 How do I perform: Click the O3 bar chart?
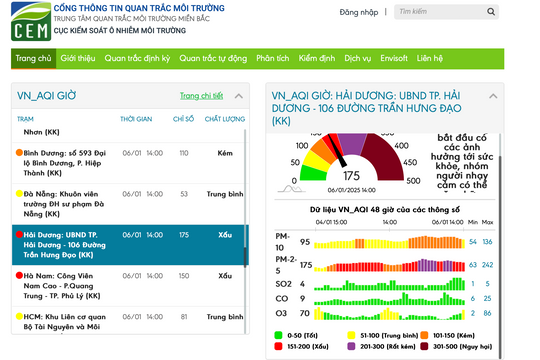[389, 313]
